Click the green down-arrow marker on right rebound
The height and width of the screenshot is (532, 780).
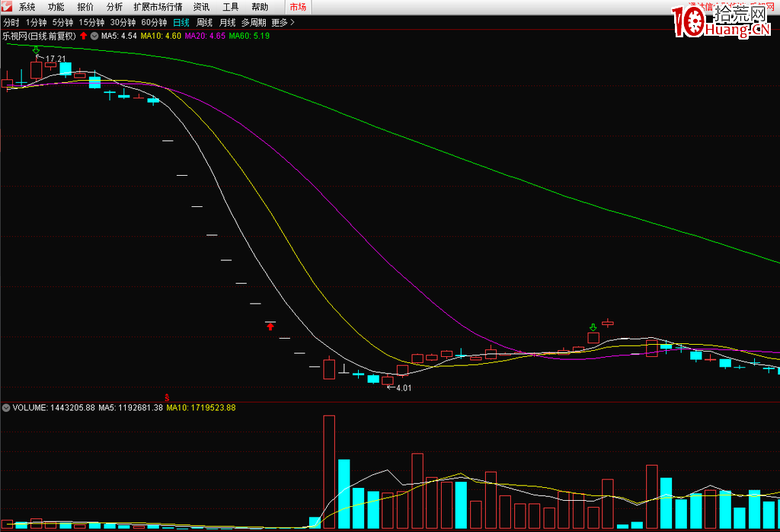click(593, 328)
